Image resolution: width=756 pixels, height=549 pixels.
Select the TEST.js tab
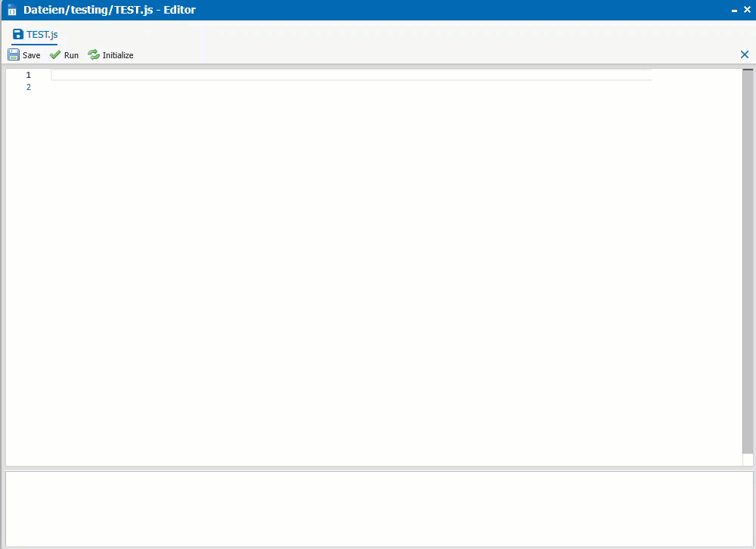click(36, 34)
